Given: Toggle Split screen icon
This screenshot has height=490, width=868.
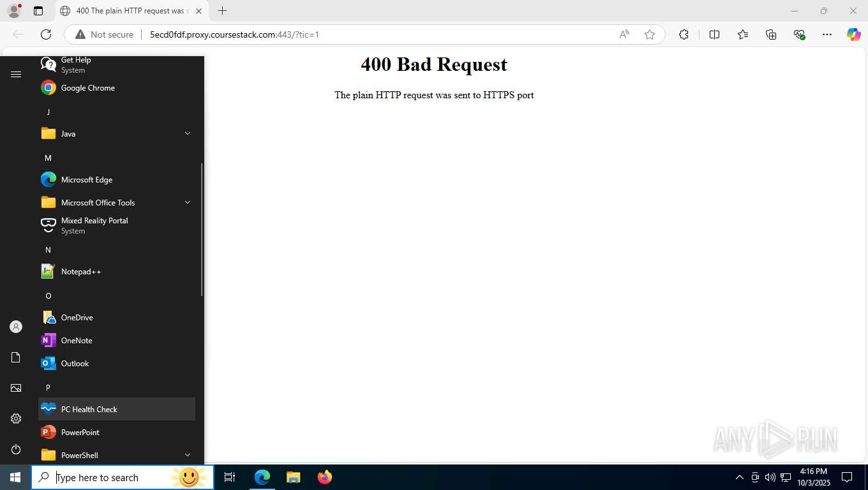Looking at the screenshot, I should (x=714, y=34).
